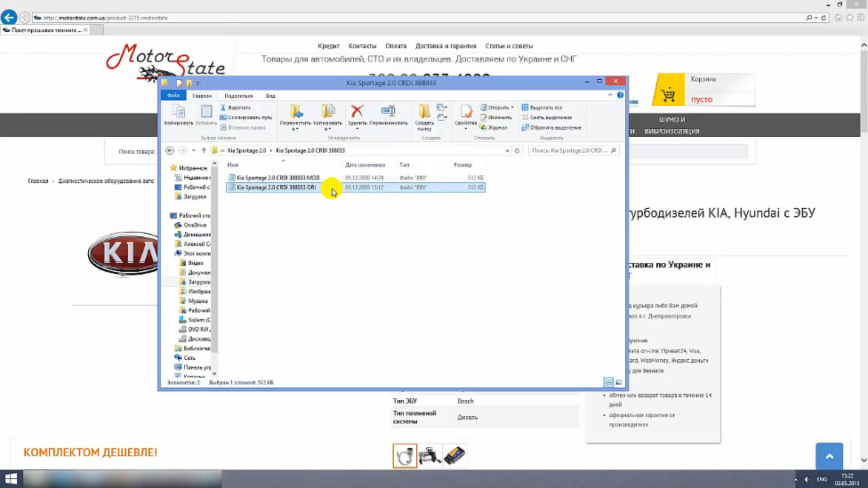
Task: Click Вставить ярлык in ribbon
Action: [x=243, y=127]
